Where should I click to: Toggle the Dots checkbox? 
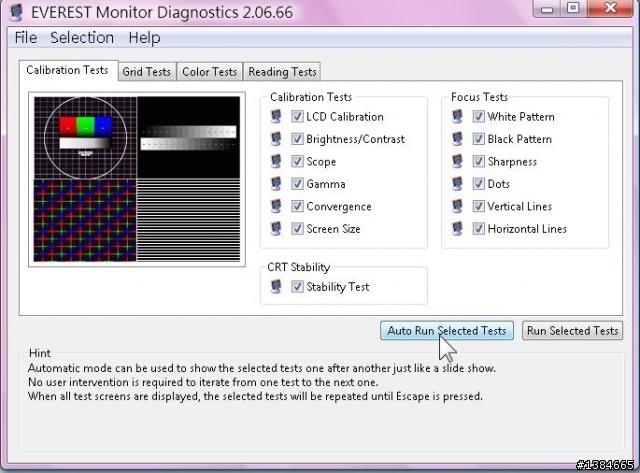tap(478, 184)
